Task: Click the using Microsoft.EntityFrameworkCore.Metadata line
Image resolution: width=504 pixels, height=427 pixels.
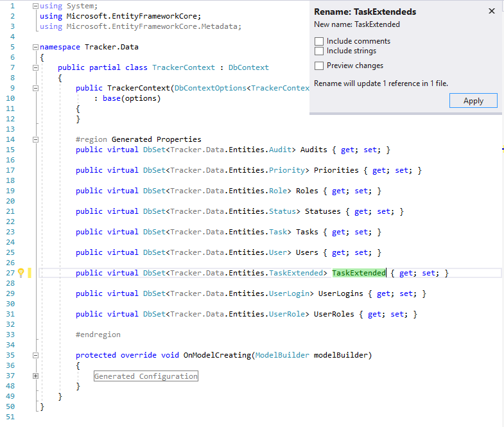Action: pyautogui.click(x=141, y=26)
